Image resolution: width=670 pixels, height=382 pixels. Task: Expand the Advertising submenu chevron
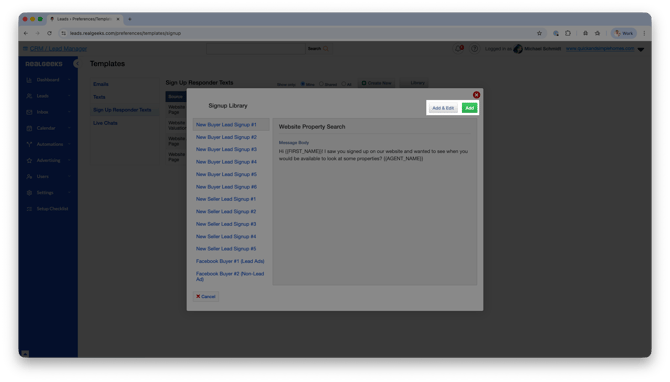click(69, 161)
